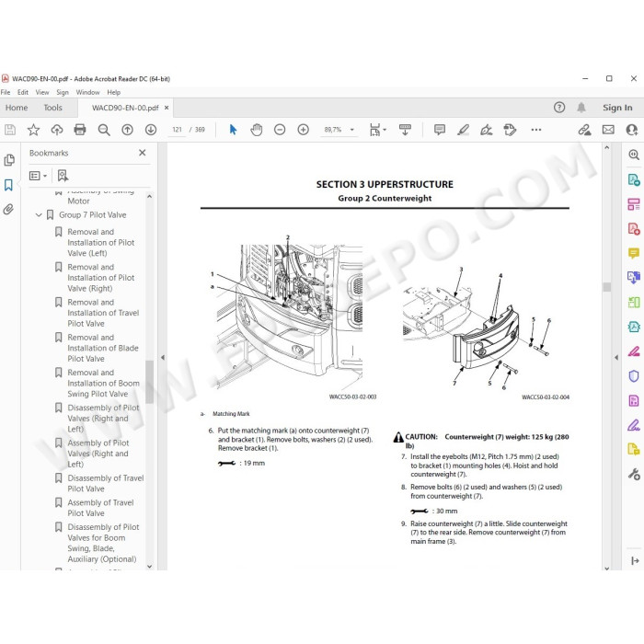Open notifications bell icon
Image resolution: width=644 pixels, height=644 pixels.
(x=581, y=108)
